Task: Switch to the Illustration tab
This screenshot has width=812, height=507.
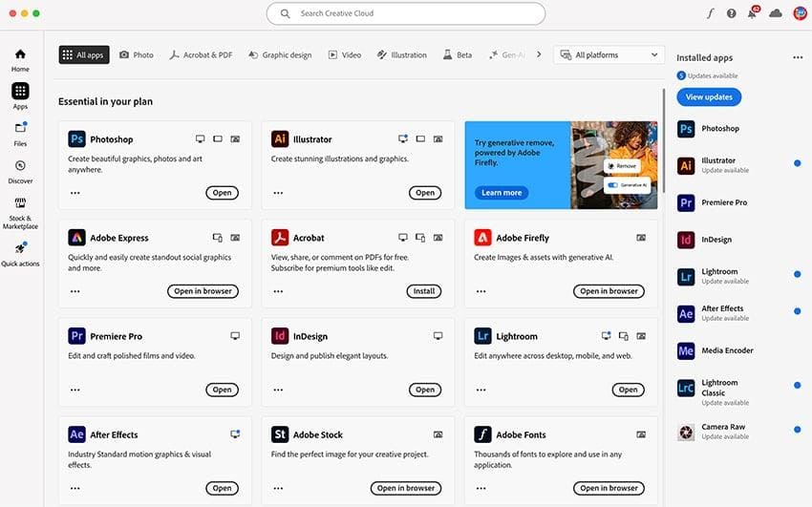Action: [x=402, y=54]
